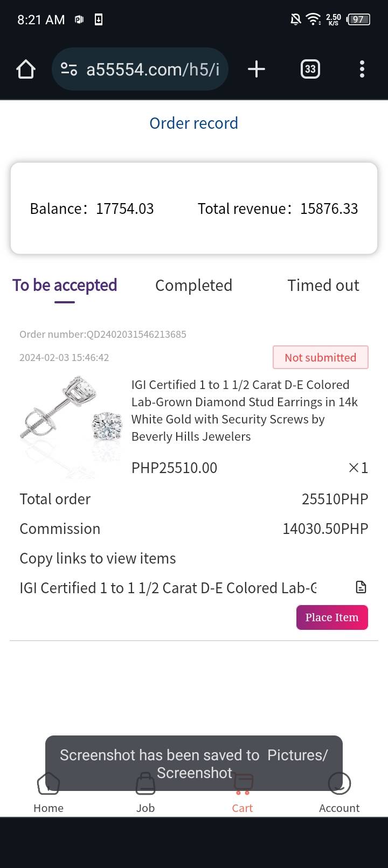Open the tab switcher showing 33 tabs

click(x=310, y=69)
